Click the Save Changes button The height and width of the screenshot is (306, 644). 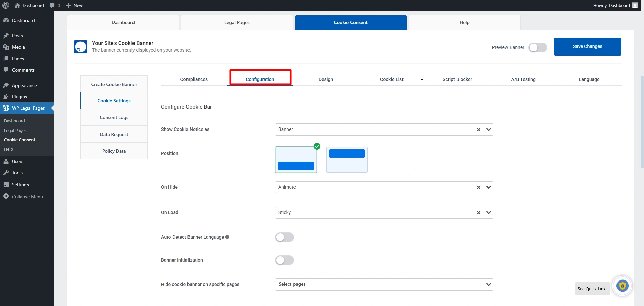pos(587,47)
